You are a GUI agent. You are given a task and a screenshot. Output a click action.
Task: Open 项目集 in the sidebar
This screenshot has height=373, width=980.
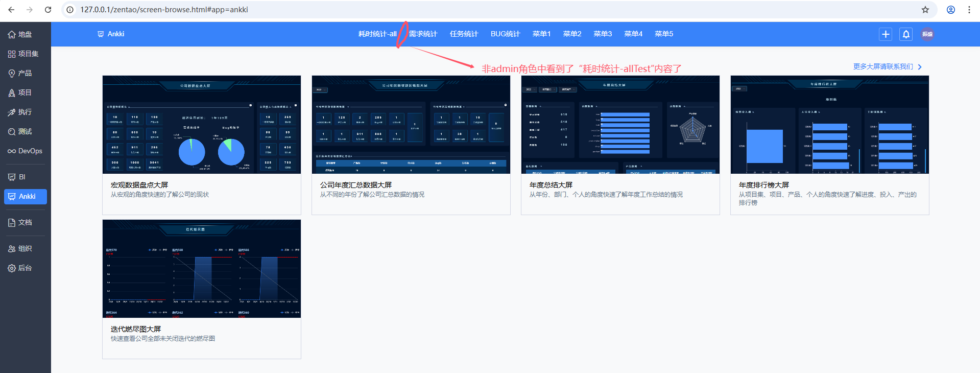25,54
